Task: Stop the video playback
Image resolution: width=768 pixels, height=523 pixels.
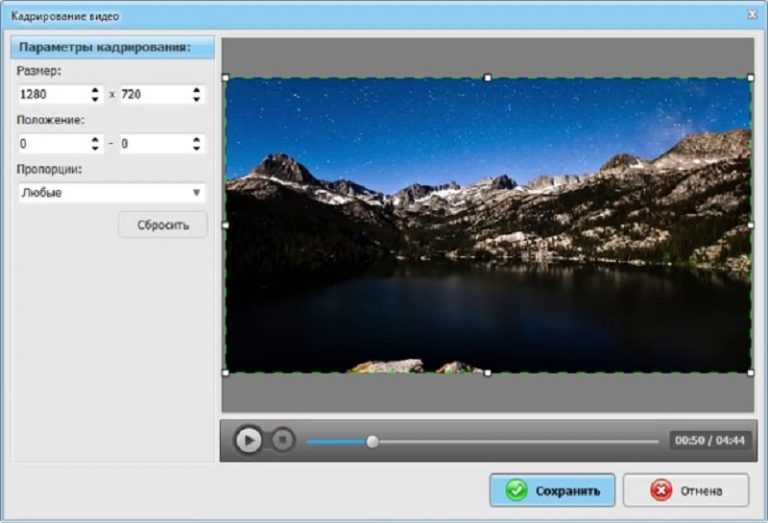Action: pos(283,440)
